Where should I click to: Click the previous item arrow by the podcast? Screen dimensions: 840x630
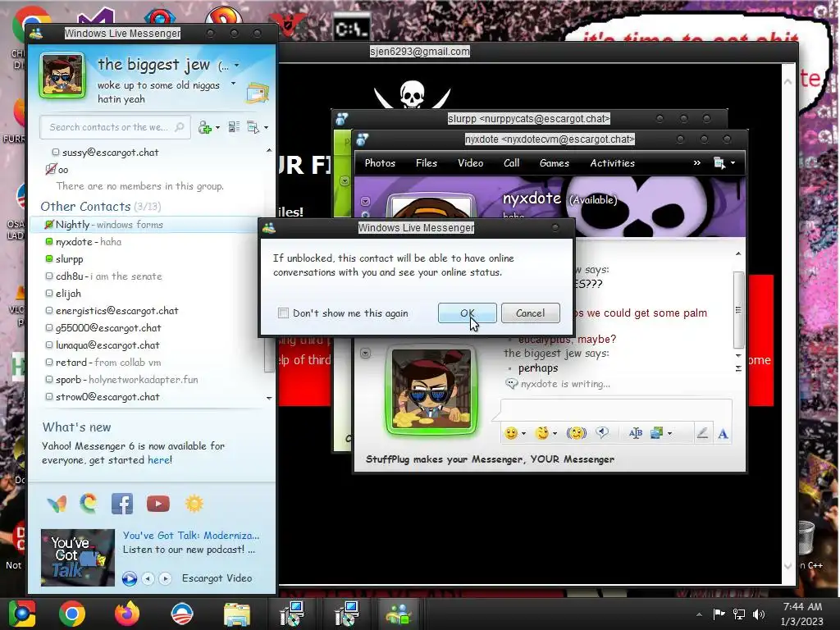(x=148, y=578)
